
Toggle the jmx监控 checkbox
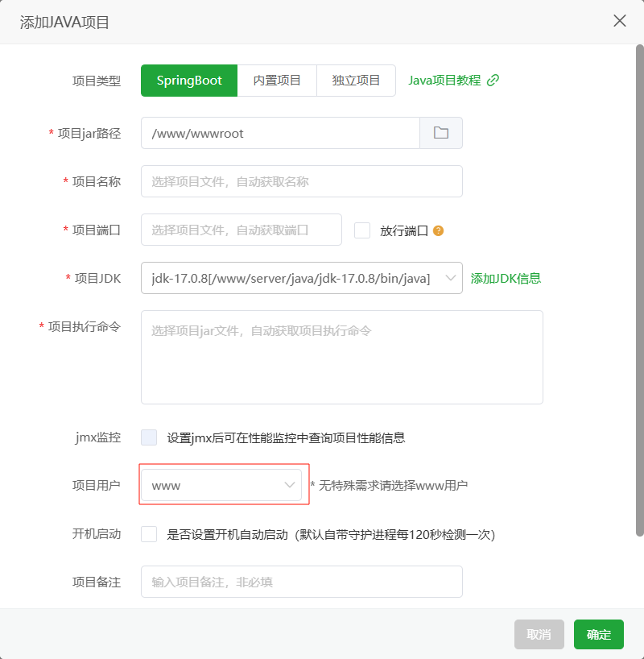pyautogui.click(x=149, y=437)
